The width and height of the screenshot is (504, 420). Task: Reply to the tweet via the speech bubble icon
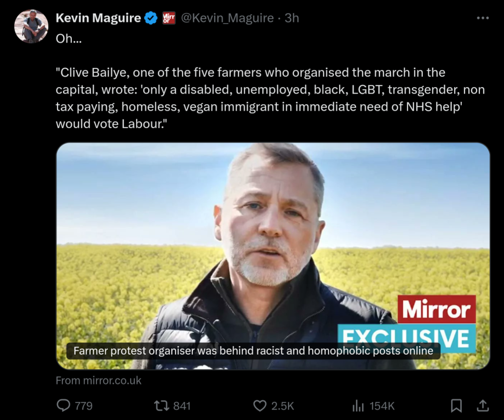click(x=63, y=405)
